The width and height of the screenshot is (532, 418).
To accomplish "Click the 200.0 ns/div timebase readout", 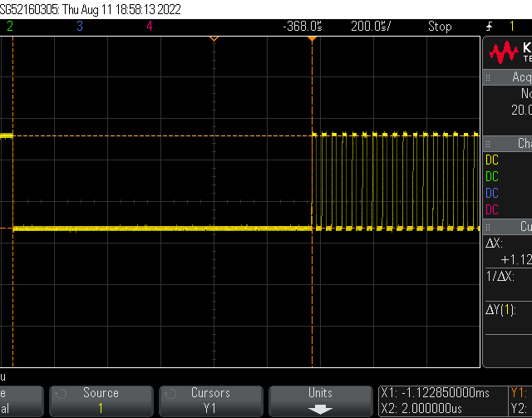I will point(371,26).
